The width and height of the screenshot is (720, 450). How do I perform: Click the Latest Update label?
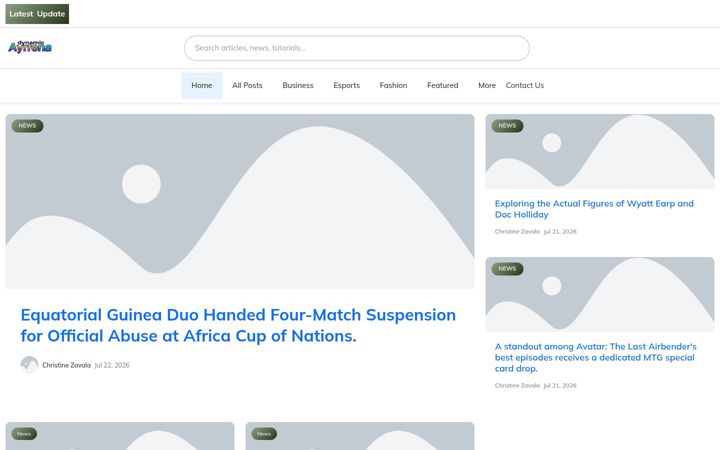[37, 14]
